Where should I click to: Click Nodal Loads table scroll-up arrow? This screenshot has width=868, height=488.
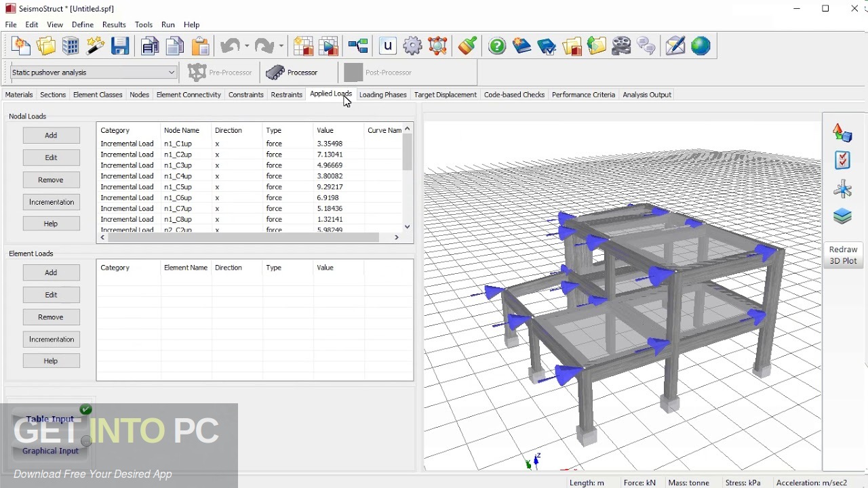point(407,129)
